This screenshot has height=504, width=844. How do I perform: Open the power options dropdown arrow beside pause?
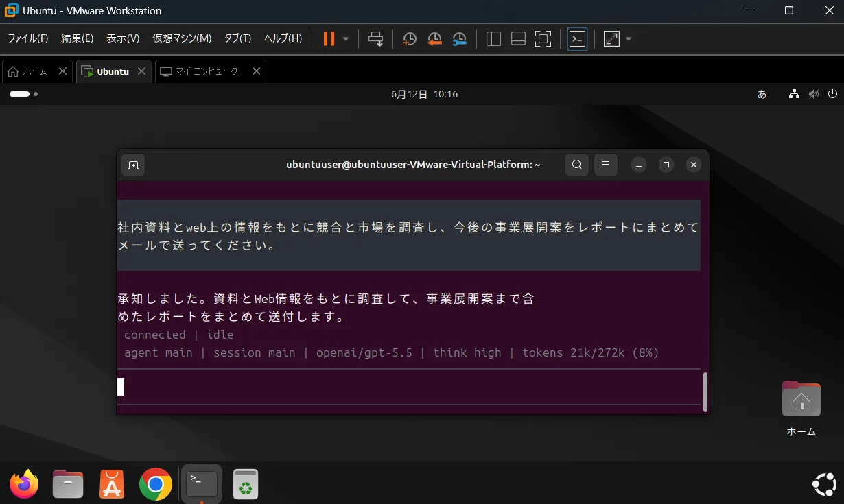point(346,39)
